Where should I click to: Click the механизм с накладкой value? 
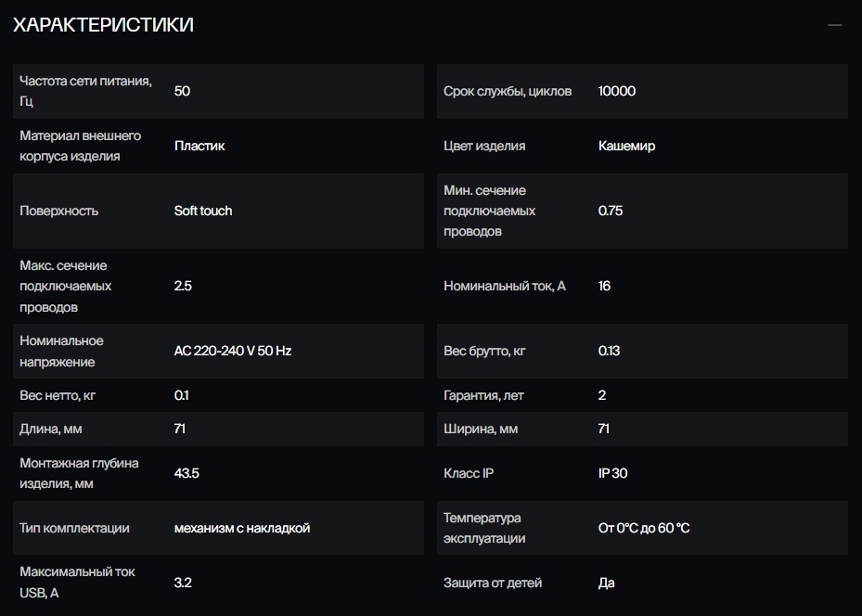tap(242, 528)
